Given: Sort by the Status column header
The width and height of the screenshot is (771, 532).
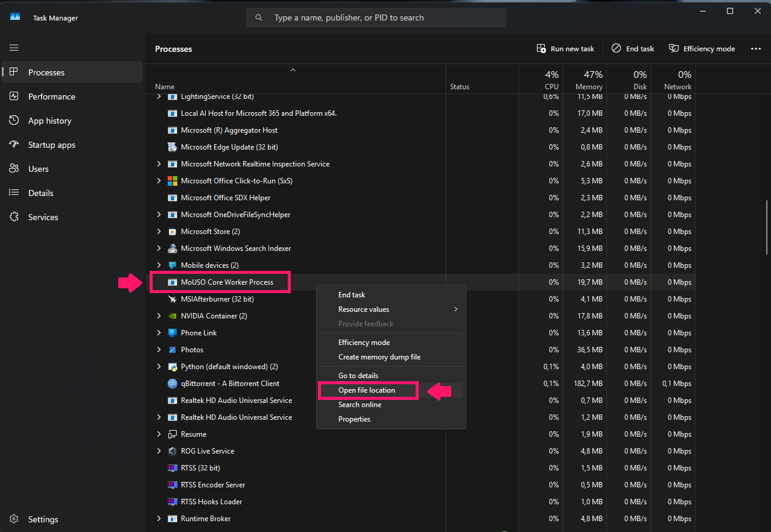Looking at the screenshot, I should (x=482, y=80).
